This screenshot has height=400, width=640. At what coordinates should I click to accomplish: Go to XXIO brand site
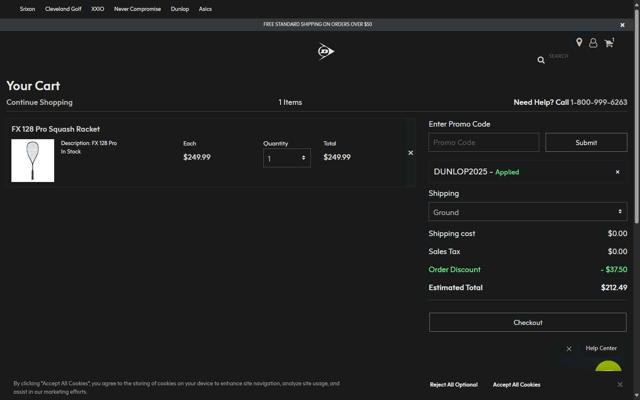click(98, 9)
